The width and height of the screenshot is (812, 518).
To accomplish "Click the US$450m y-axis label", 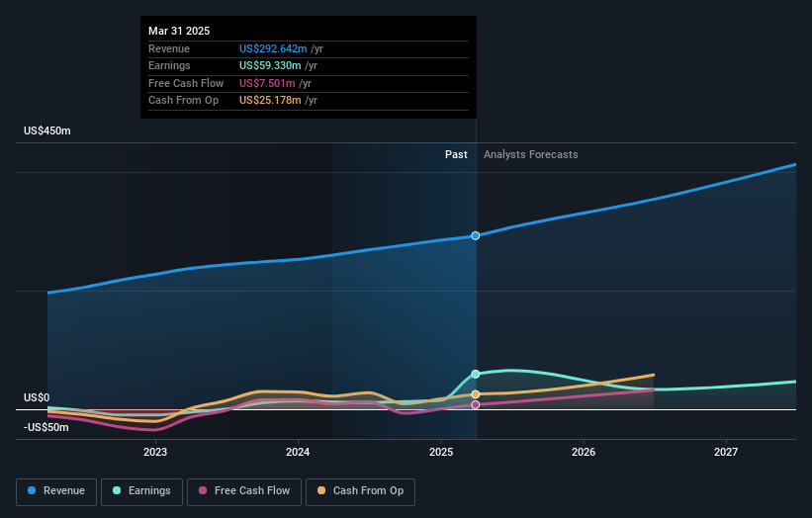I will tap(47, 130).
